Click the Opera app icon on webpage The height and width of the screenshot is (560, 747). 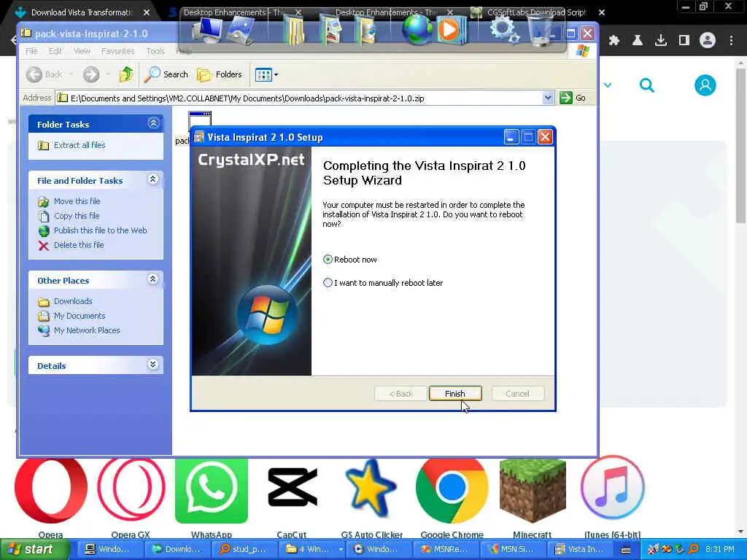point(51,491)
